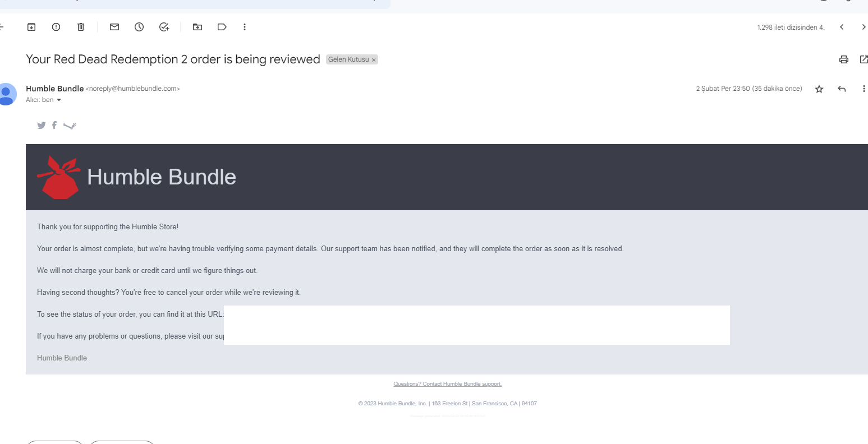Snooze this email with the clock icon
Image resolution: width=868 pixels, height=444 pixels.
click(139, 27)
